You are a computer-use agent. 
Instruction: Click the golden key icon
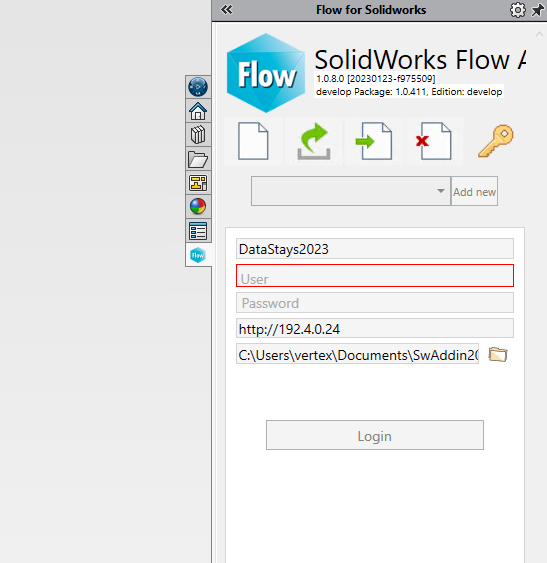pyautogui.click(x=496, y=141)
